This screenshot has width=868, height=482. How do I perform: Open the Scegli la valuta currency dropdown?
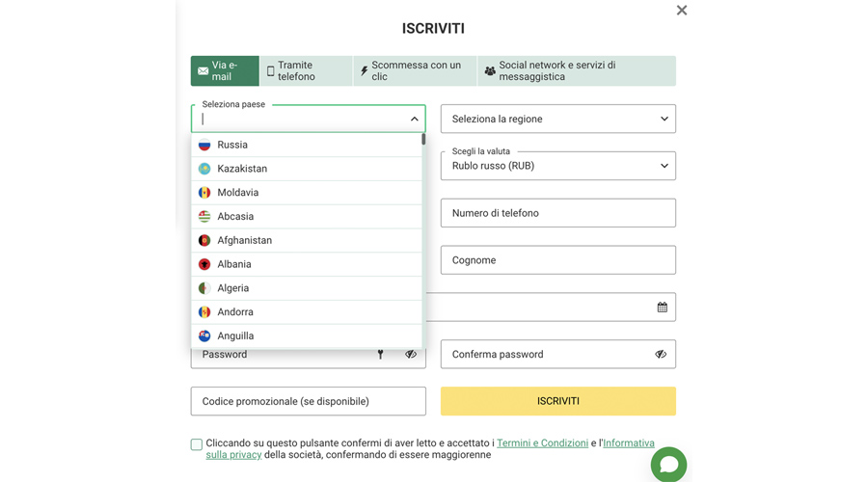(x=558, y=166)
